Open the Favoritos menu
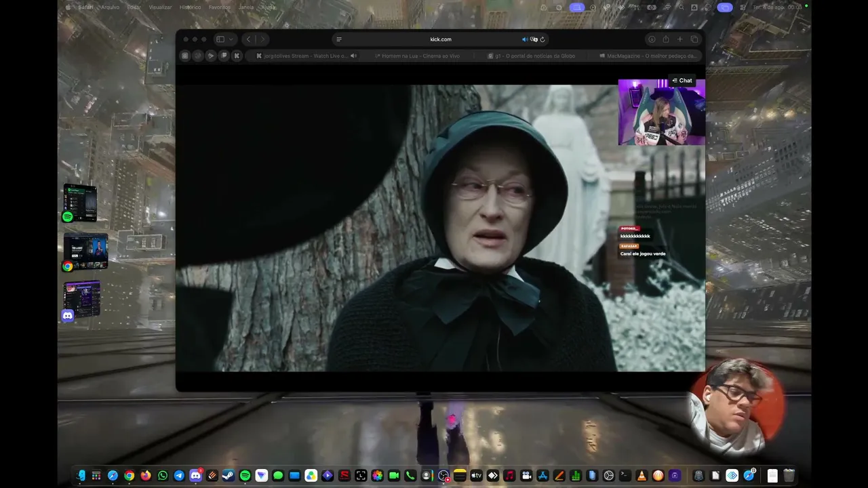The width and height of the screenshot is (868, 488). click(220, 7)
